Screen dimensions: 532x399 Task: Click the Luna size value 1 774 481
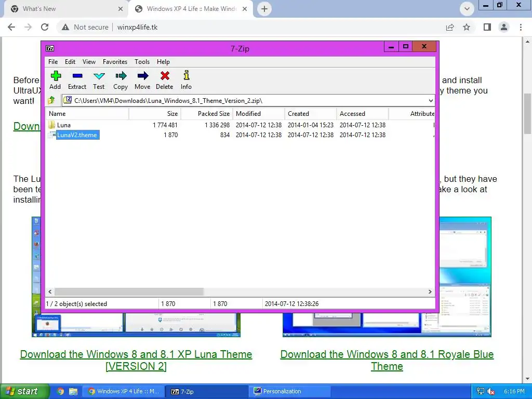165,125
